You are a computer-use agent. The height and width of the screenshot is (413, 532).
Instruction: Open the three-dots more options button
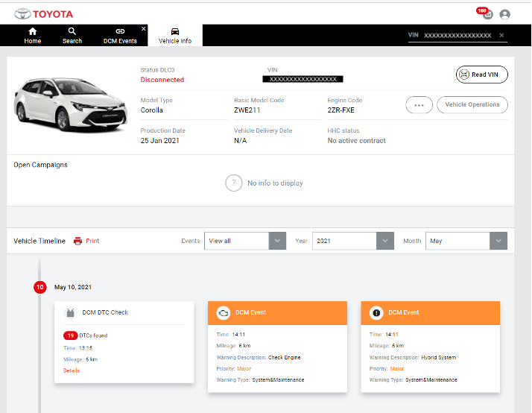click(x=419, y=105)
